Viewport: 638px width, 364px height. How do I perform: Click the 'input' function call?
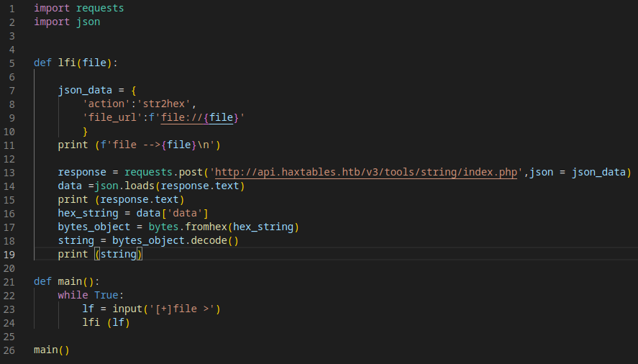[x=127, y=309]
